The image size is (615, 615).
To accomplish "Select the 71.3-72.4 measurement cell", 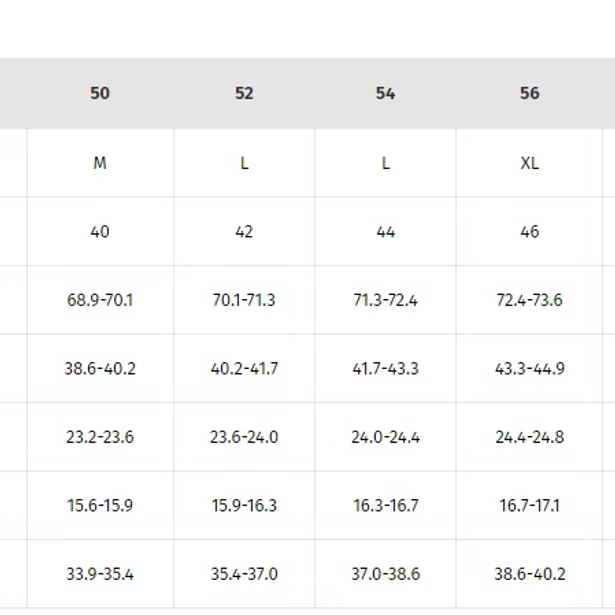I will 385,300.
